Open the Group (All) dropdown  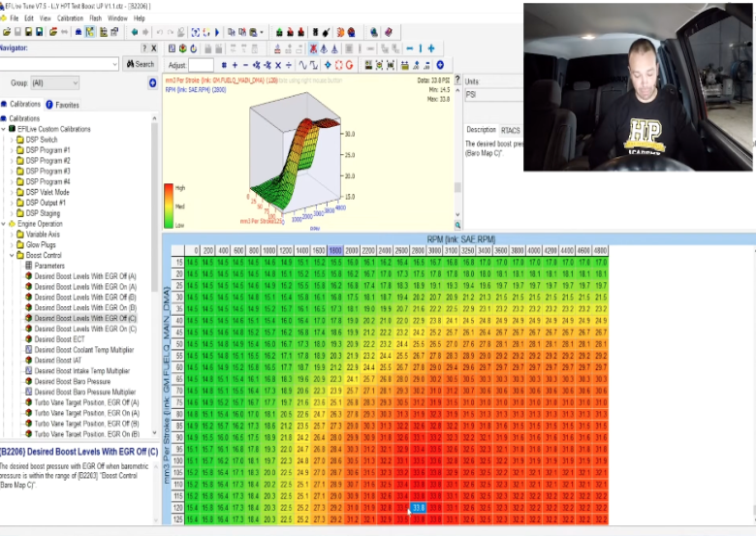(x=54, y=83)
